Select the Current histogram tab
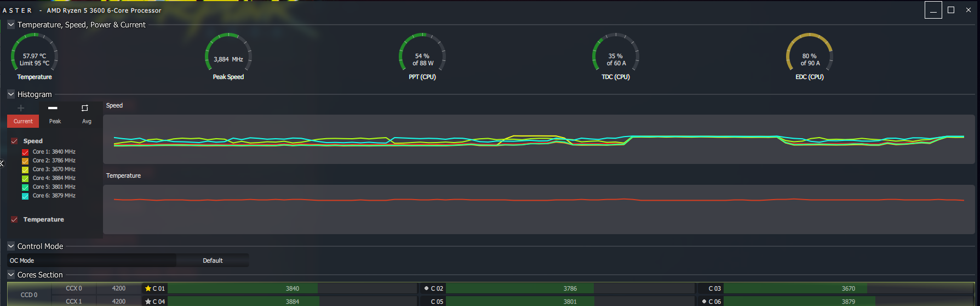This screenshot has width=980, height=306. (23, 121)
